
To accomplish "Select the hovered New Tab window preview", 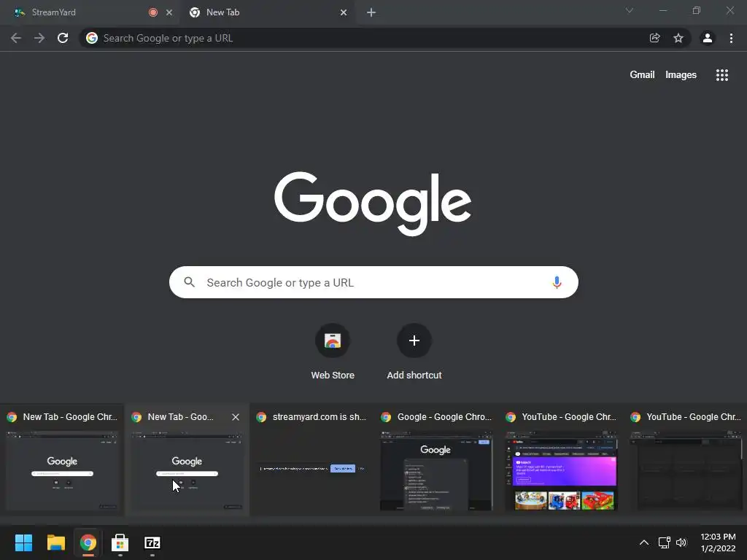I will (x=187, y=460).
